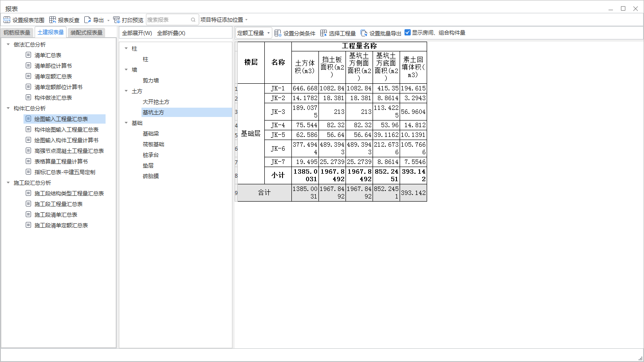Switch to 装配式报表量 tab
Screen dimensions: 644x362
[86, 32]
